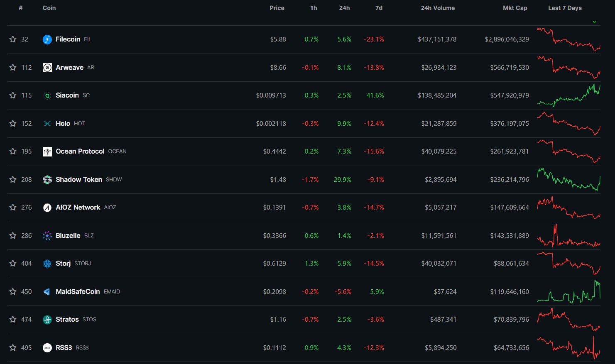Star Filecoin as a favorite
Image resolution: width=615 pixels, height=364 pixels.
coord(13,39)
